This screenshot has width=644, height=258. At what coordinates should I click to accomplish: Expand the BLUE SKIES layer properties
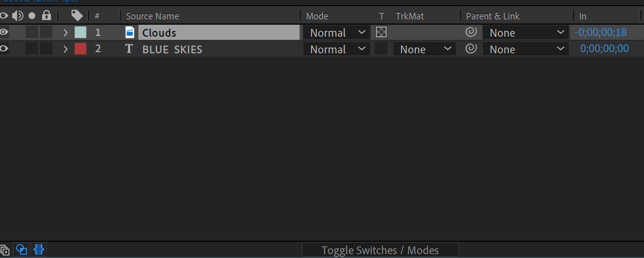click(x=66, y=49)
